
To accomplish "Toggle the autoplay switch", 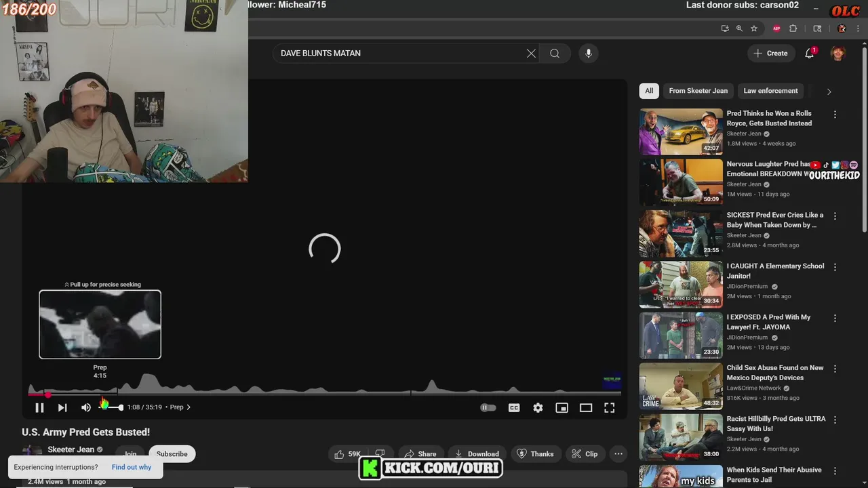I will pos(488,407).
